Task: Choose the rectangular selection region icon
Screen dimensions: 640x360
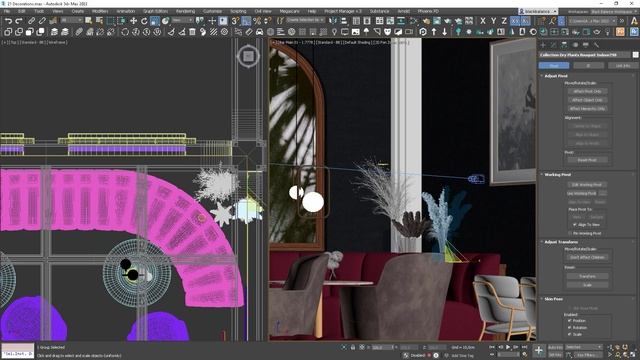Action: point(110,20)
